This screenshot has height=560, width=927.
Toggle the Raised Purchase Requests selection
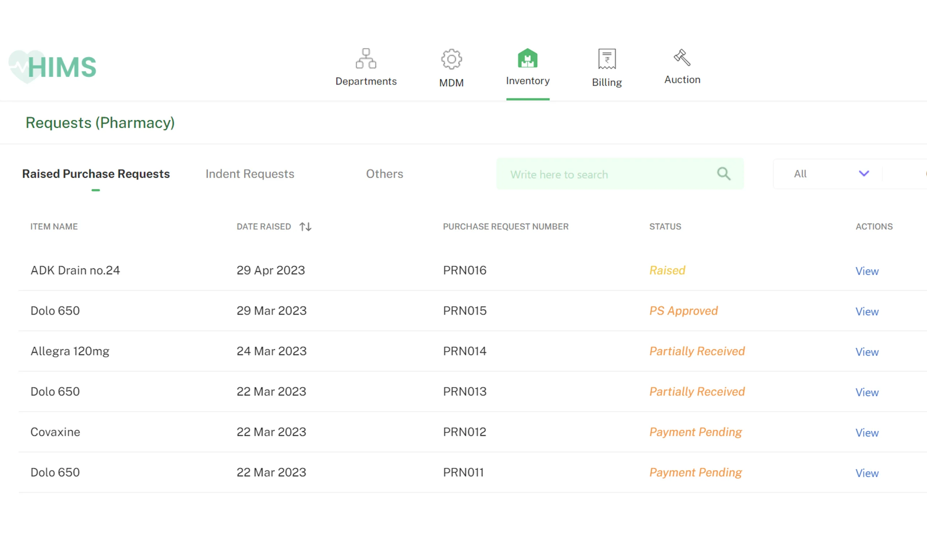coord(96,174)
